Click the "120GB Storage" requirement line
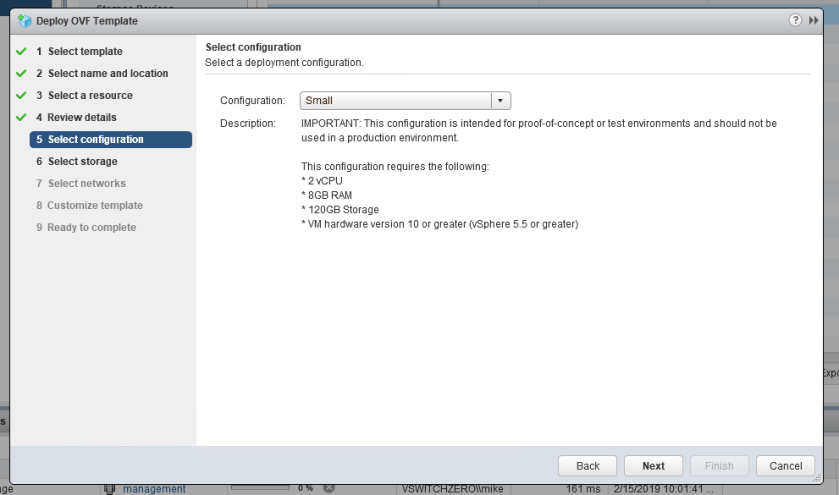Screen dimensions: 839x495 pyautogui.click(x=340, y=210)
